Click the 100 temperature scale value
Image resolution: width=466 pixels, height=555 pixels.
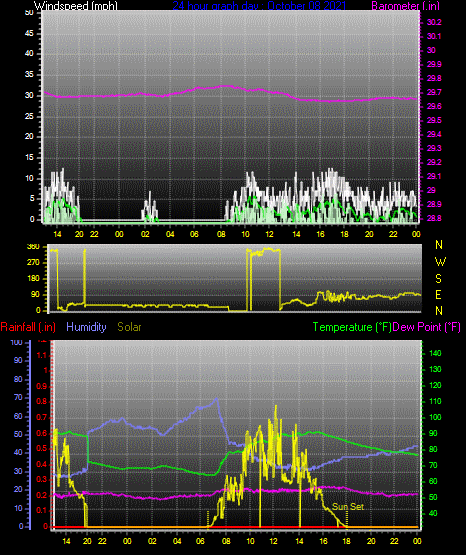pyautogui.click(x=435, y=417)
